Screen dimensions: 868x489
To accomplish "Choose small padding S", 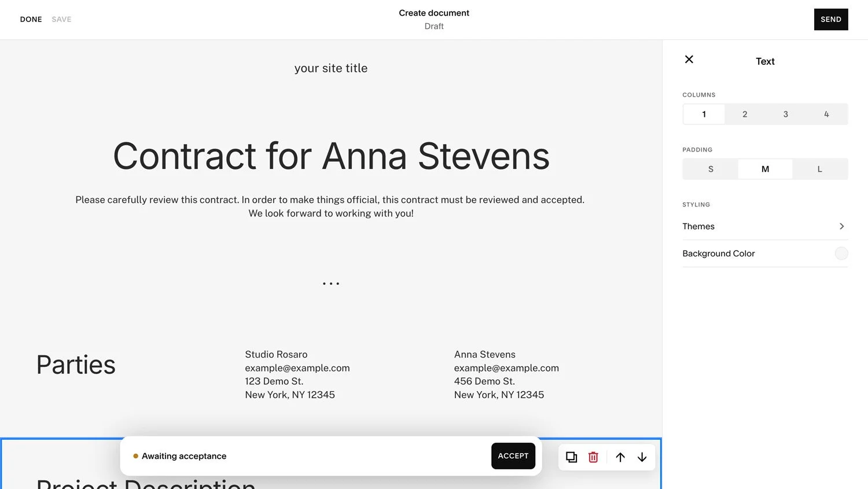I will pyautogui.click(x=711, y=169).
